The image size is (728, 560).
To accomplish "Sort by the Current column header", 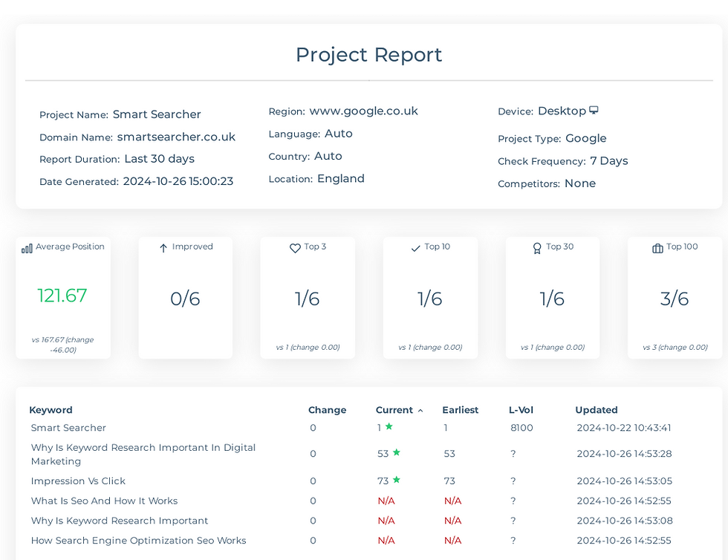I will pyautogui.click(x=394, y=410).
